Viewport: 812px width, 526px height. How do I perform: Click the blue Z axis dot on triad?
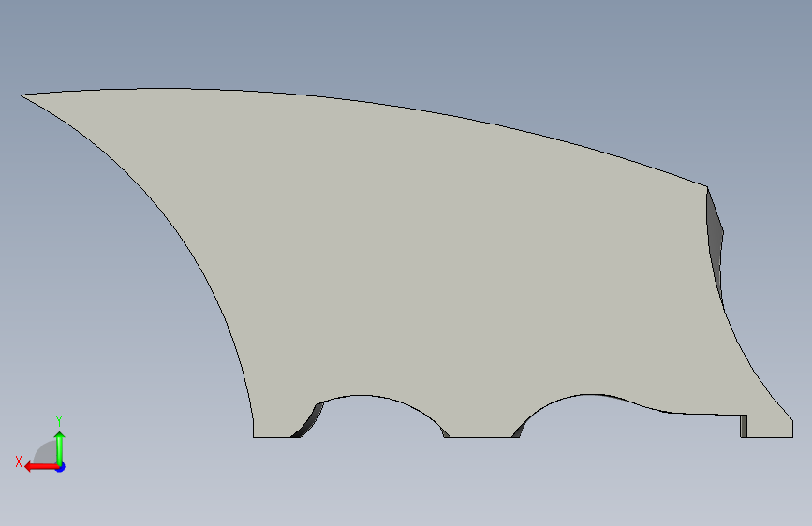[x=61, y=467]
